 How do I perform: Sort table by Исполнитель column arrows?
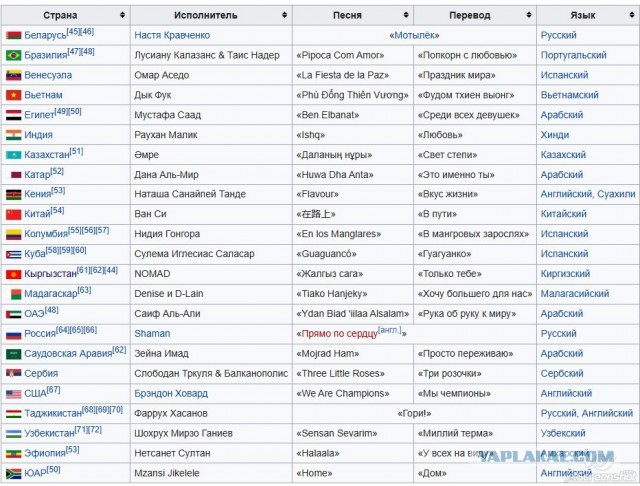click(x=284, y=15)
